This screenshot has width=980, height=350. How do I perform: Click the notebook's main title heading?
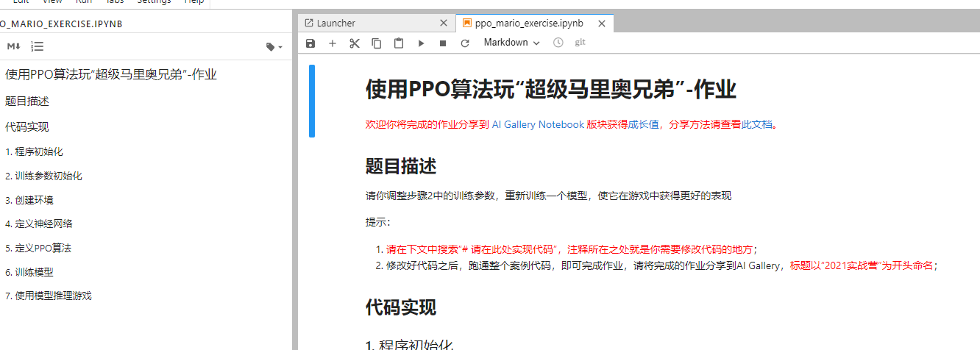[x=551, y=90]
